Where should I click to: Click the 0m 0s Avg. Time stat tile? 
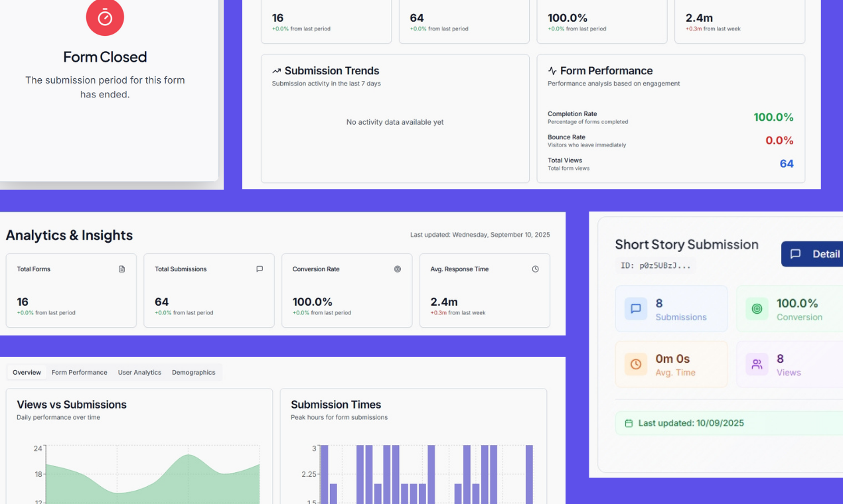click(671, 364)
